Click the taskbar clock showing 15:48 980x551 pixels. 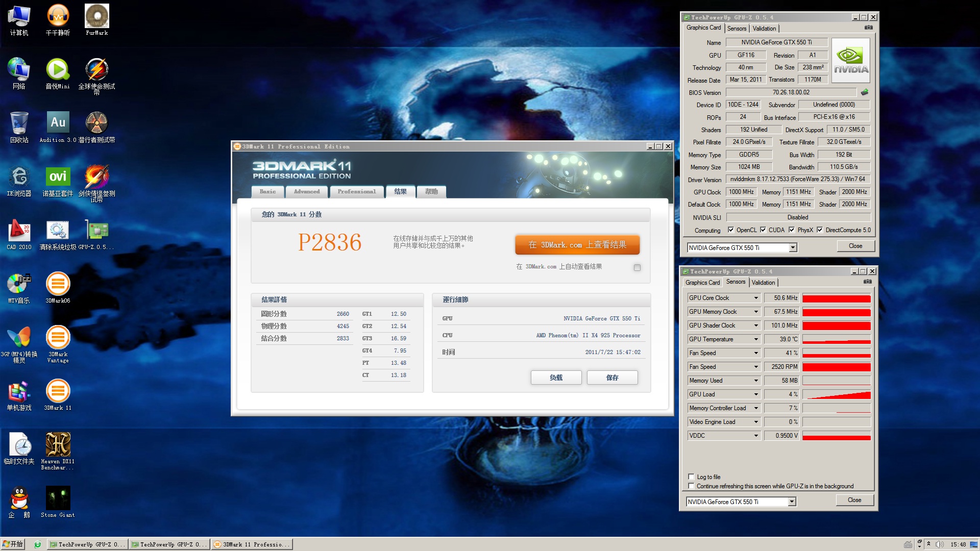click(958, 544)
